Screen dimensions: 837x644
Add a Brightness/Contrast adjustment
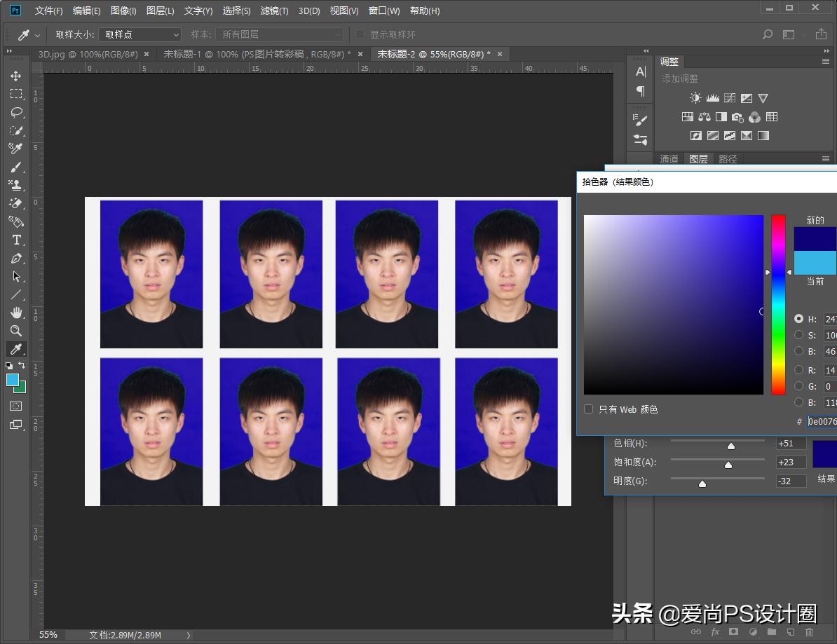pos(695,98)
